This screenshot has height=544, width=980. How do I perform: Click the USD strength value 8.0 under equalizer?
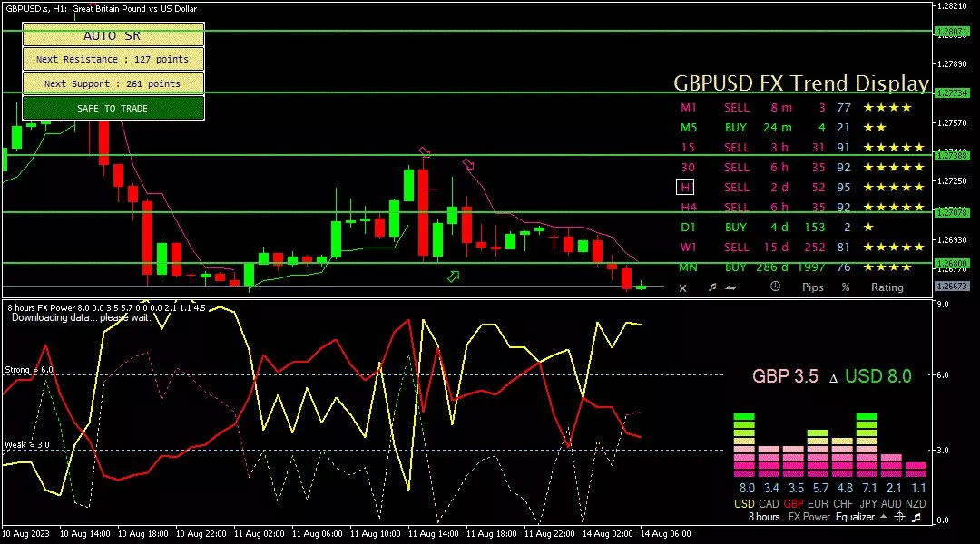(x=746, y=488)
